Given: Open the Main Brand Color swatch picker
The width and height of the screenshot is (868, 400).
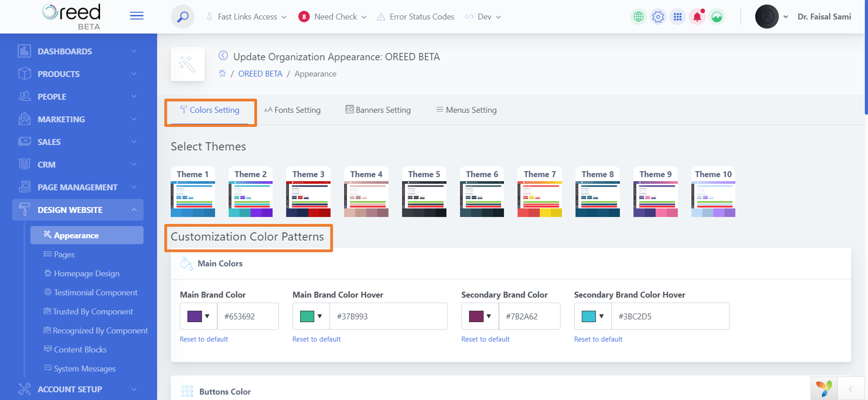Looking at the screenshot, I should [198, 316].
